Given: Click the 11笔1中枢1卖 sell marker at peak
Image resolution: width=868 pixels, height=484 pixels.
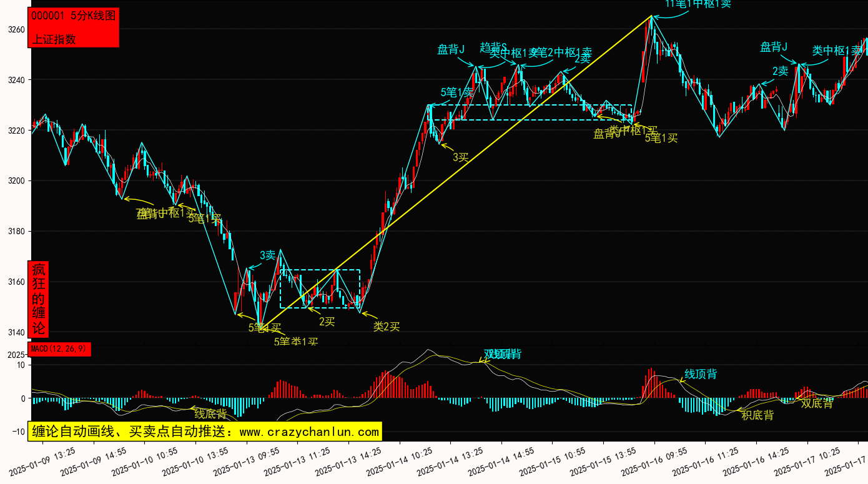Looking at the screenshot, I should point(698,4).
